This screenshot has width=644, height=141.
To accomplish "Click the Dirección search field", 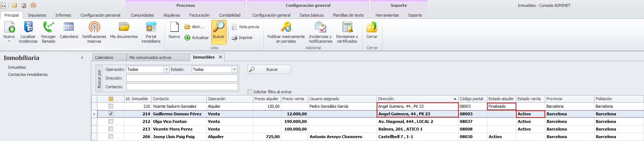I will coord(182,78).
